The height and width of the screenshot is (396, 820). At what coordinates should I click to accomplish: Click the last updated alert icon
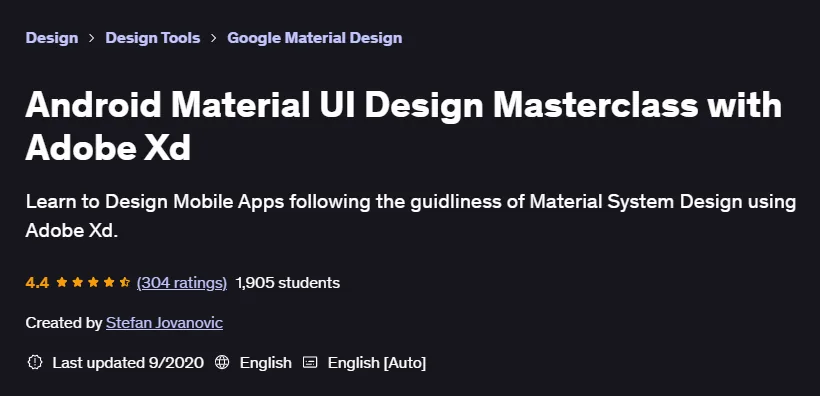tap(35, 362)
